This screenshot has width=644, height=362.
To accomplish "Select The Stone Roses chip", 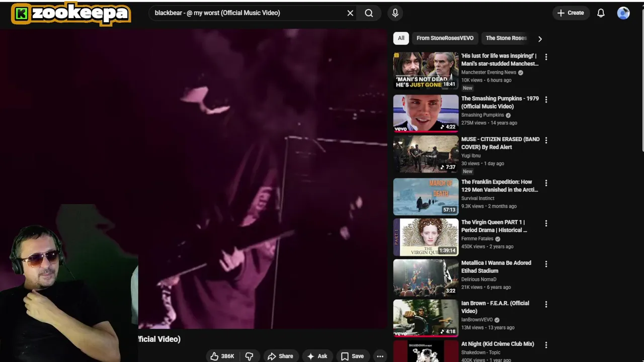I will (506, 38).
